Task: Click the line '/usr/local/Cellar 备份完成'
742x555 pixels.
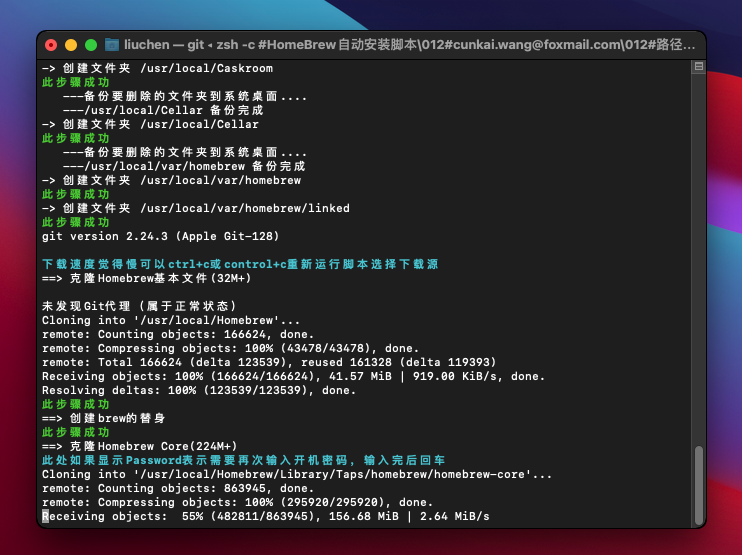Action: tap(163, 110)
